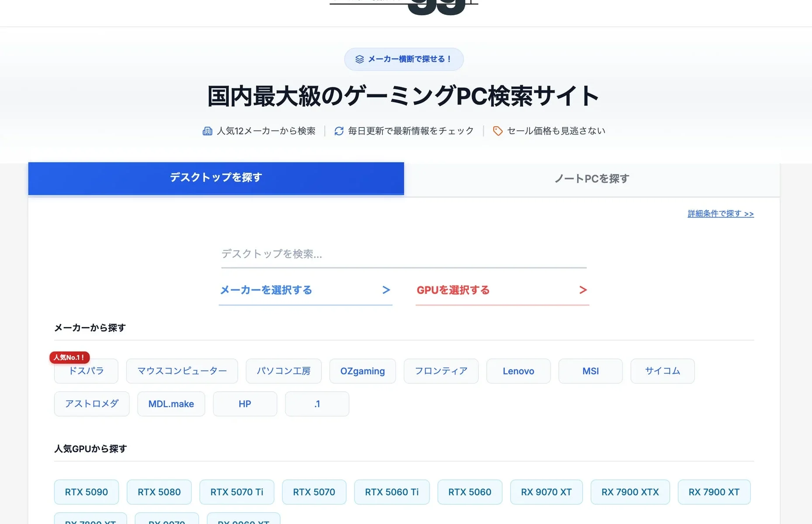Choose the マウスコンピューター maker button
This screenshot has height=524, width=812.
[182, 371]
